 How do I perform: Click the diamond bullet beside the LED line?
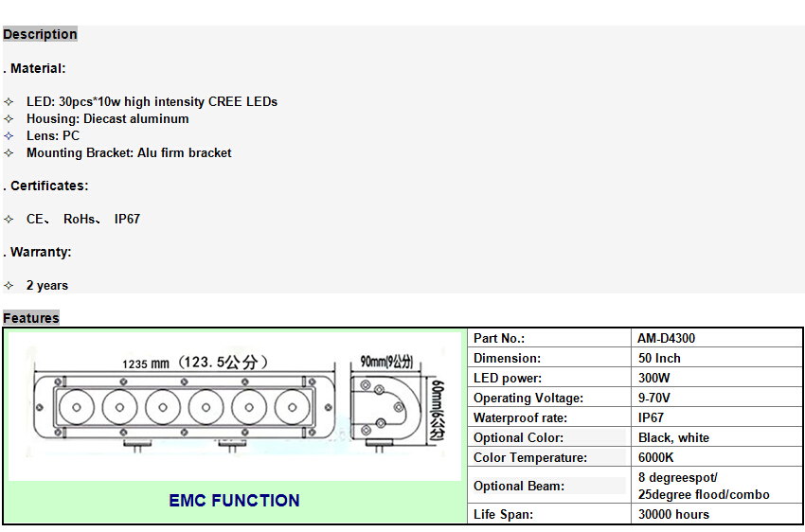(9, 101)
